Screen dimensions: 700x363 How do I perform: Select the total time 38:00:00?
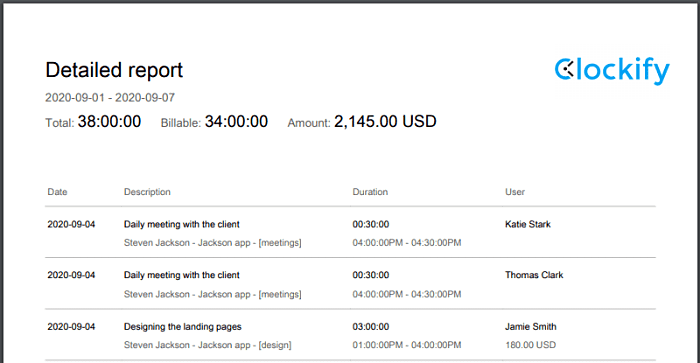tap(109, 121)
